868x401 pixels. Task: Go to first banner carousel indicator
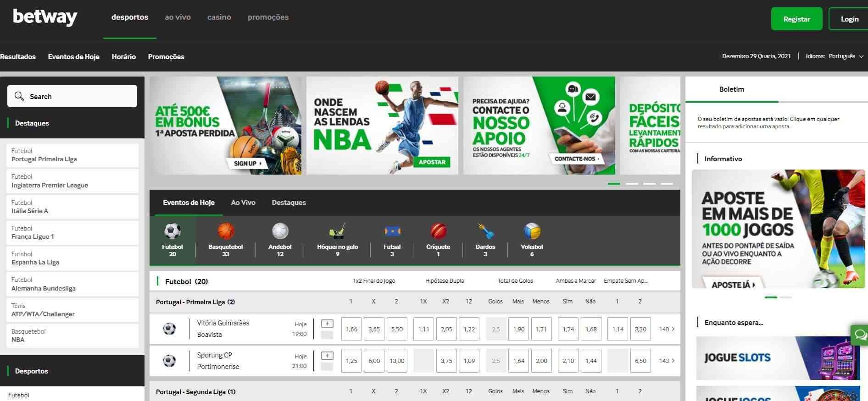point(614,184)
